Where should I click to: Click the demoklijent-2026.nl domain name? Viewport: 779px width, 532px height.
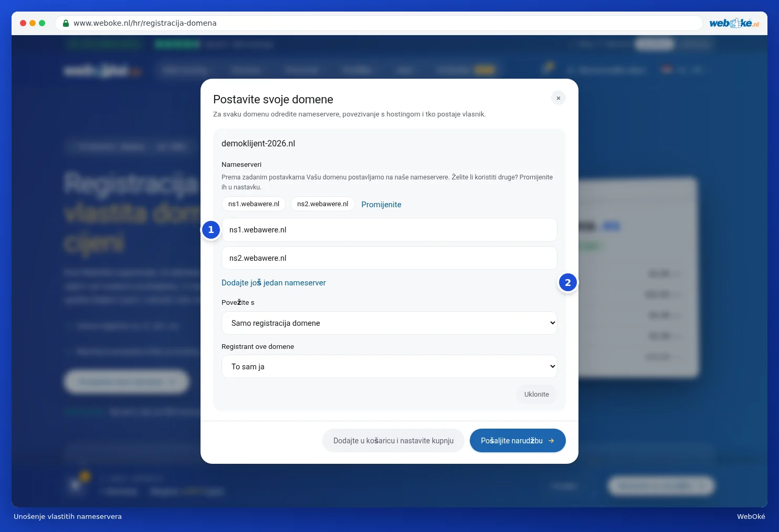pyautogui.click(x=258, y=144)
